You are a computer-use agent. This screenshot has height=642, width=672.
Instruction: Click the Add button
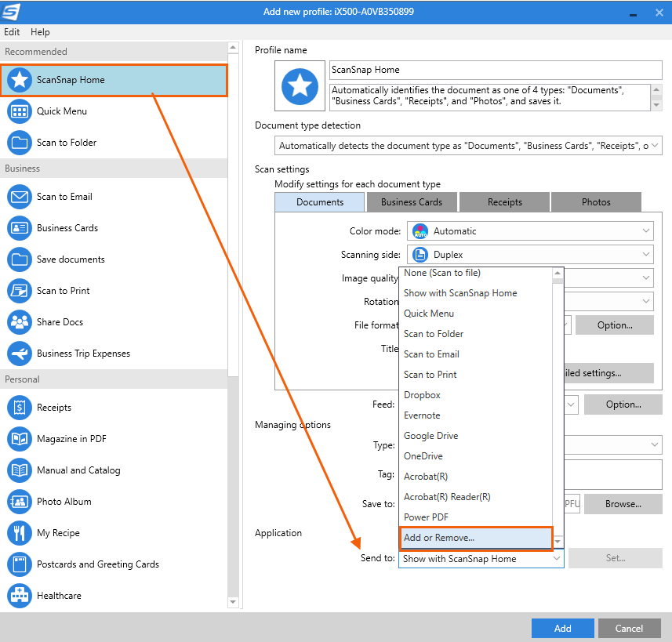[562, 629]
